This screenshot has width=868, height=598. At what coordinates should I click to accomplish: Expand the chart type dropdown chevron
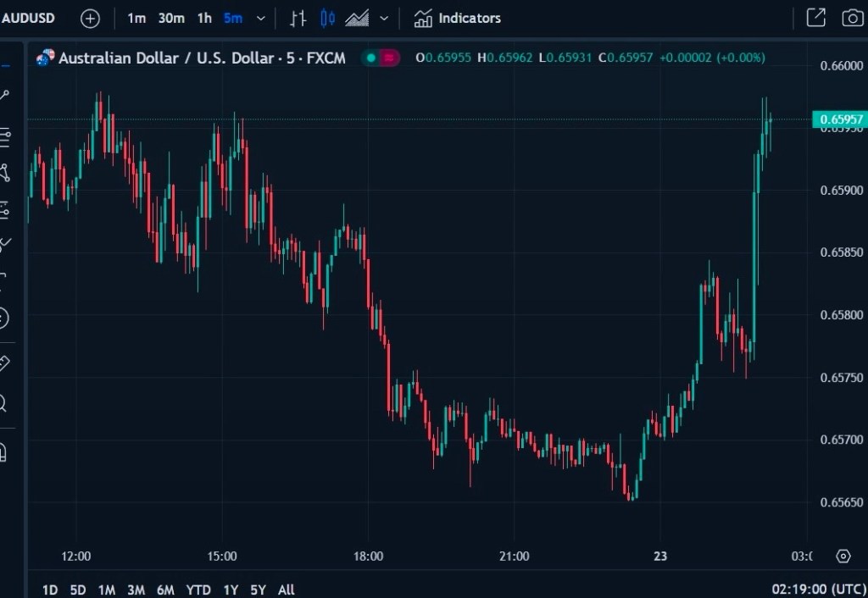385,18
